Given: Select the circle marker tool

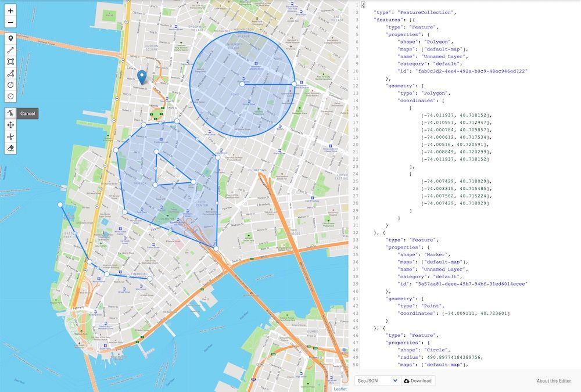Looking at the screenshot, I should click(x=10, y=96).
